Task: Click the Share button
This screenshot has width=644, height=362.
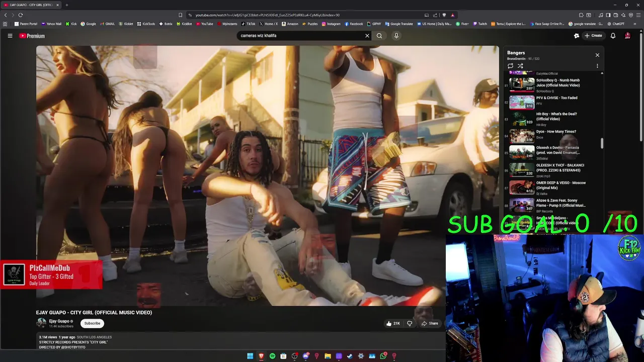Action: (430, 323)
